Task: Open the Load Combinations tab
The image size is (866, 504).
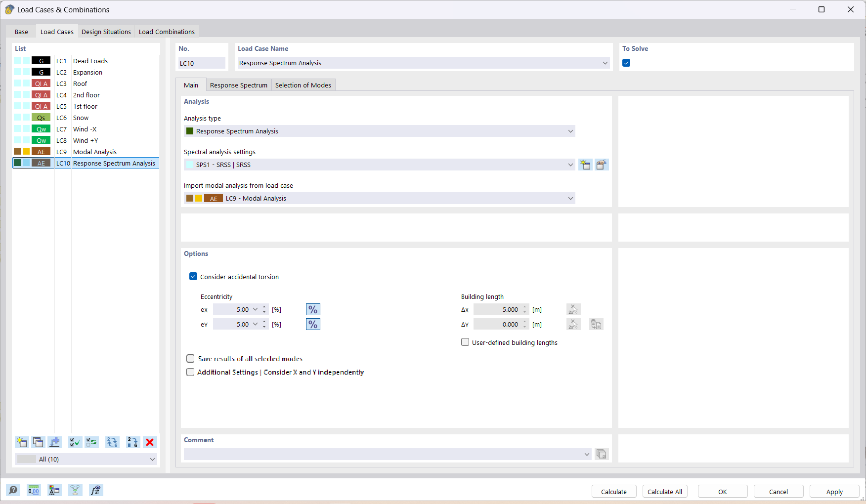Action: pos(167,31)
